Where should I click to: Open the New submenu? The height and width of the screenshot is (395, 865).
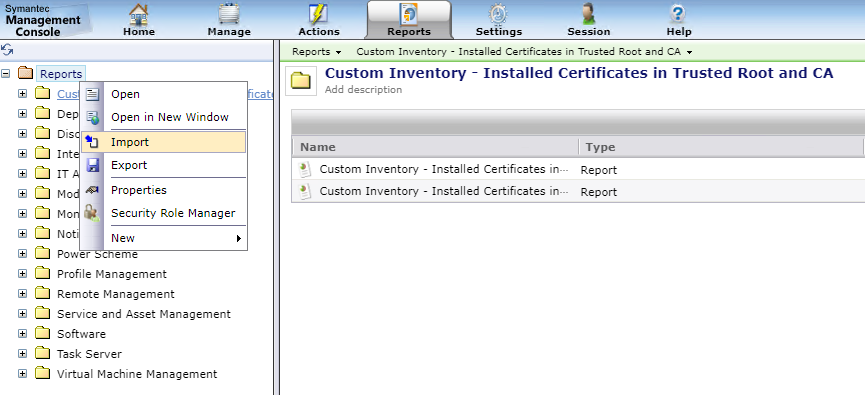click(163, 238)
